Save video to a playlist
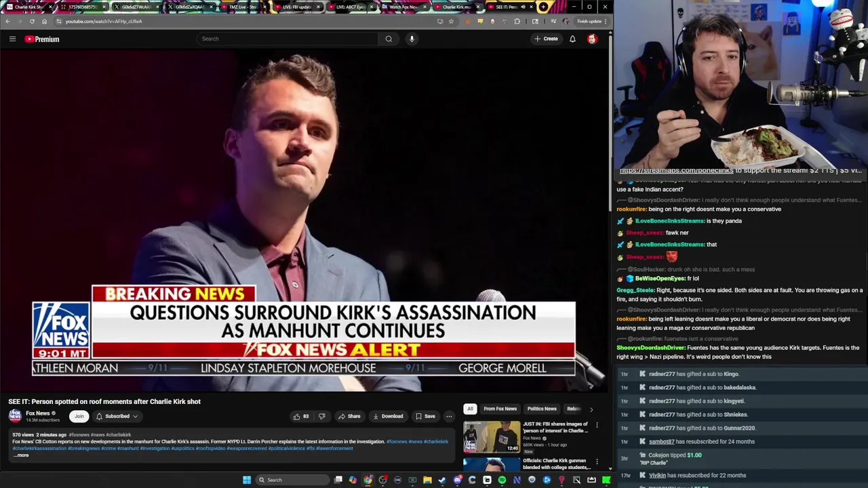 425,416
